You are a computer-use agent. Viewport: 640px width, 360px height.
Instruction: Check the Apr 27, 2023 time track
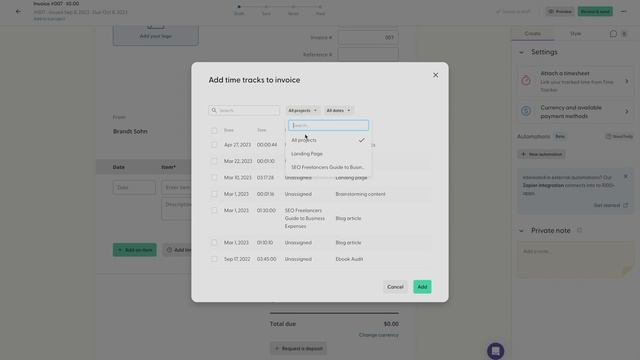pos(214,145)
